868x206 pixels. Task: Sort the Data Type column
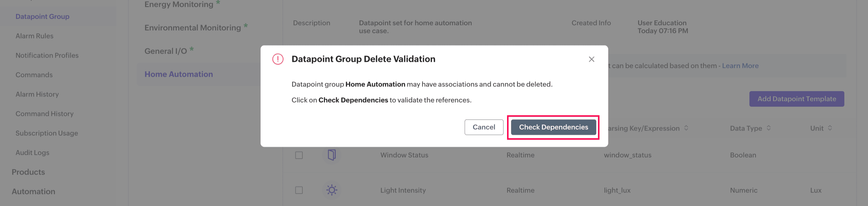(769, 128)
